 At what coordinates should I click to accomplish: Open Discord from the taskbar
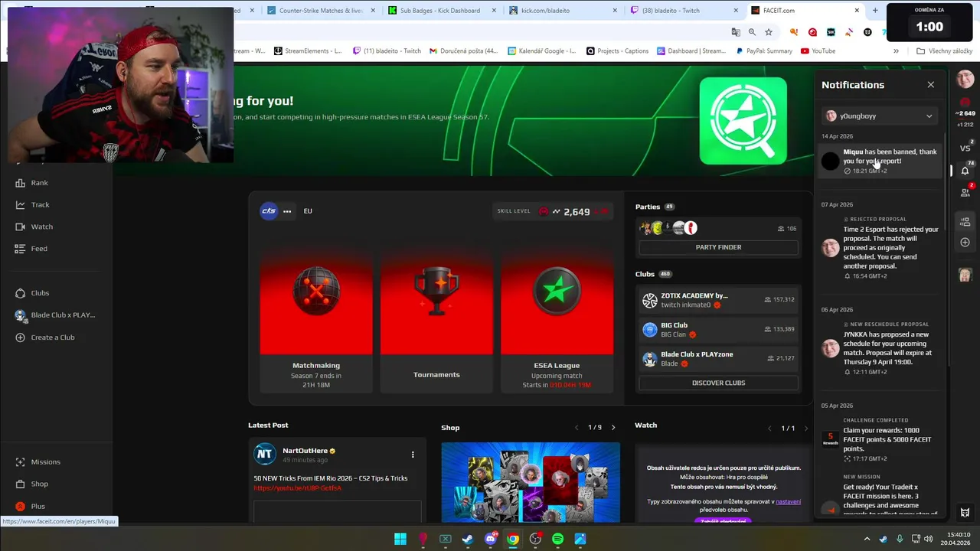(491, 540)
